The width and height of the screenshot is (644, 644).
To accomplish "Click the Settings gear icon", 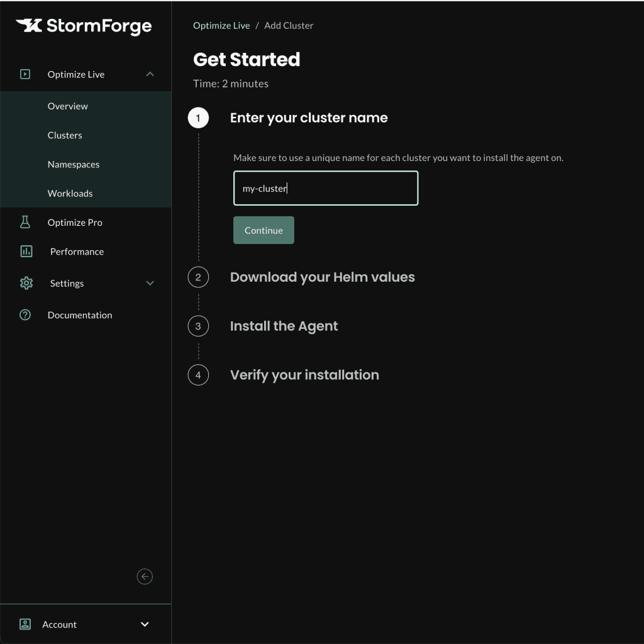I will click(x=26, y=283).
